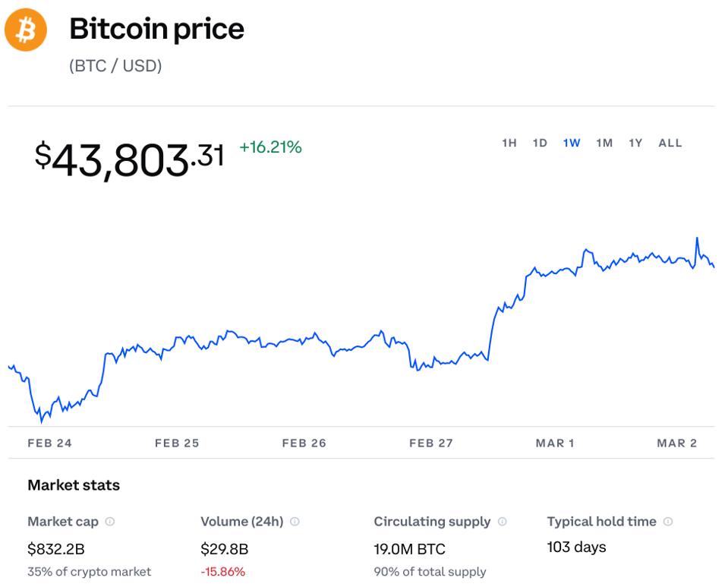Click the $43,803.31 price value
The width and height of the screenshot is (728, 587).
[x=130, y=159]
